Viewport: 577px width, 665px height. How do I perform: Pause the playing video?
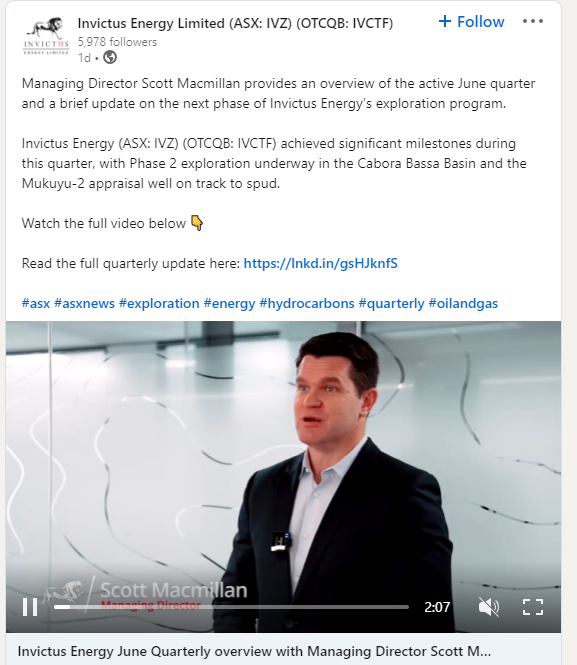[x=30, y=607]
